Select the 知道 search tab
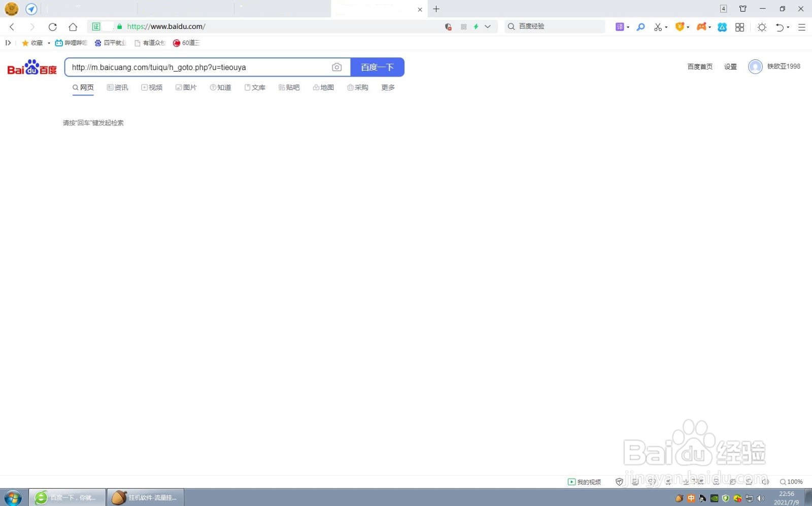Screen dimensions: 812x506 point(220,87)
